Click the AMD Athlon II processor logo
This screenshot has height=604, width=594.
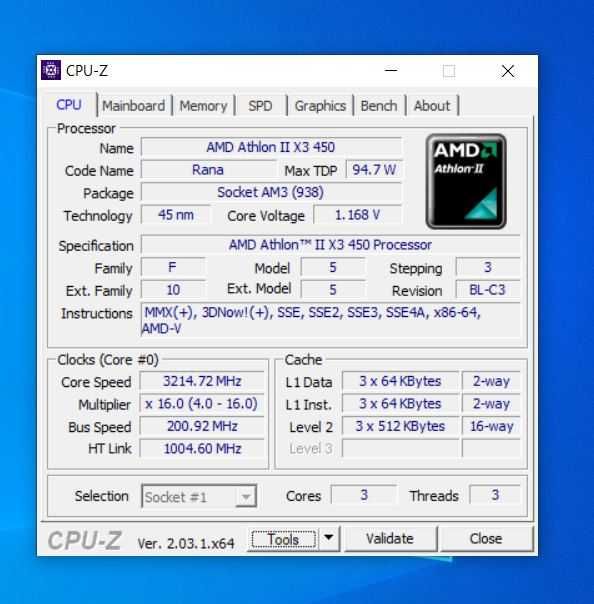point(466,181)
